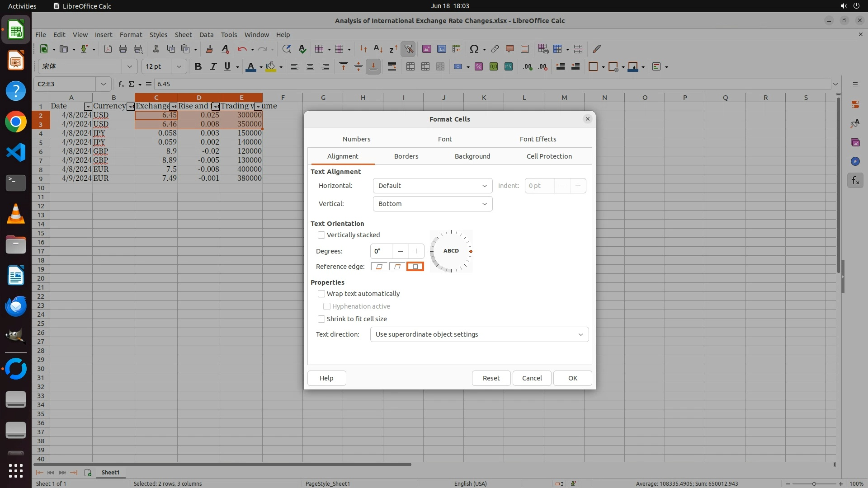868x488 pixels.
Task: Click the text orientation ABCD dial
Action: tap(451, 251)
